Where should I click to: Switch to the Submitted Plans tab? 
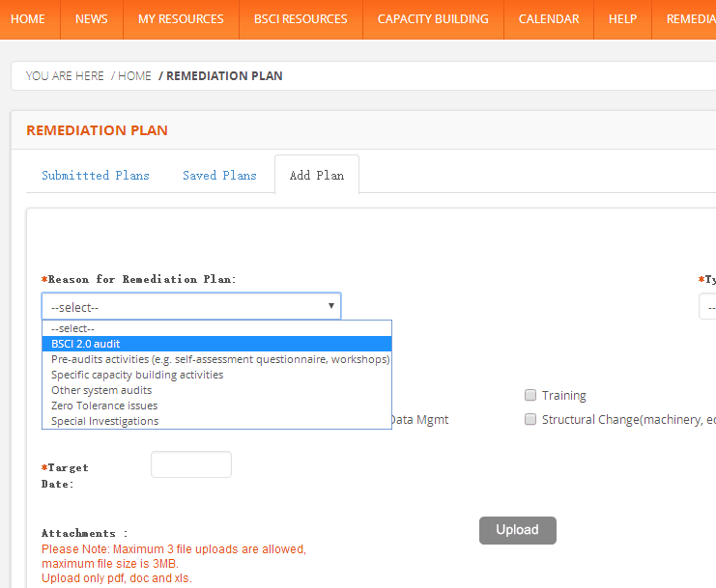(x=96, y=176)
